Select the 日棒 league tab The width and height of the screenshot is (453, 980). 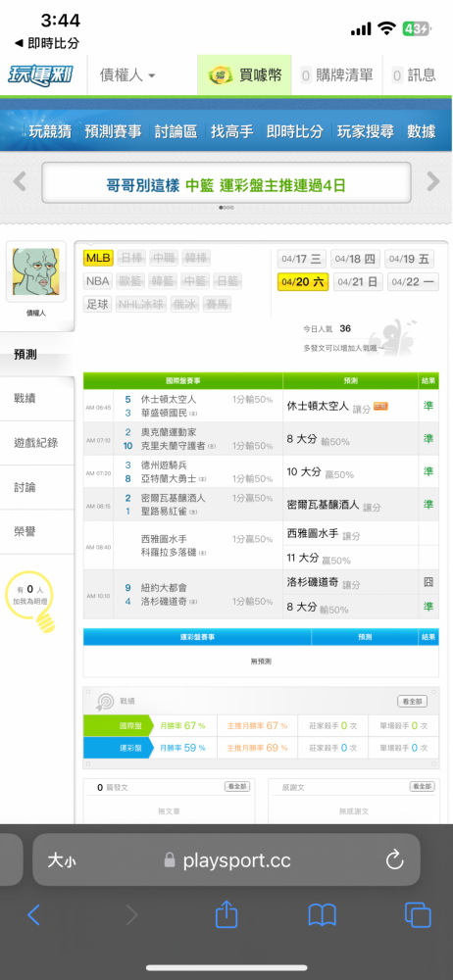coord(131,258)
